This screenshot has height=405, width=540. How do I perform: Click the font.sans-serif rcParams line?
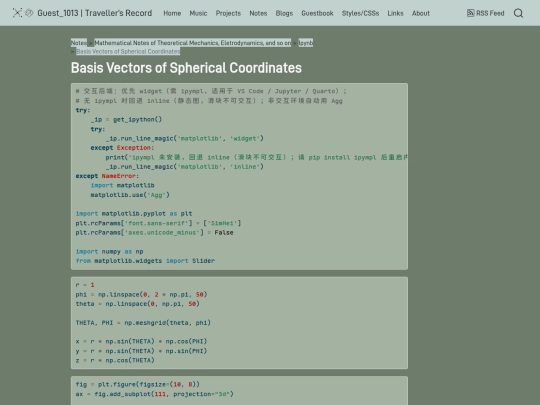coord(158,223)
